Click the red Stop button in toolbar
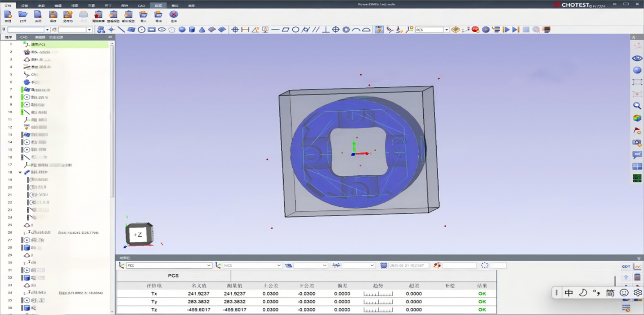Screen dimensions: 644x315 tap(475, 29)
